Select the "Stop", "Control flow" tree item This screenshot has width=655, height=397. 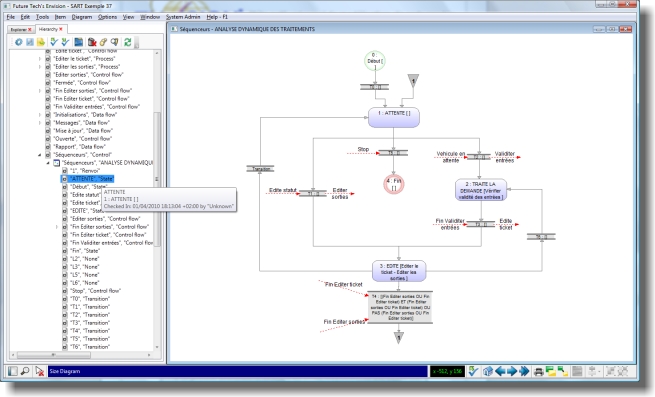(x=95, y=290)
